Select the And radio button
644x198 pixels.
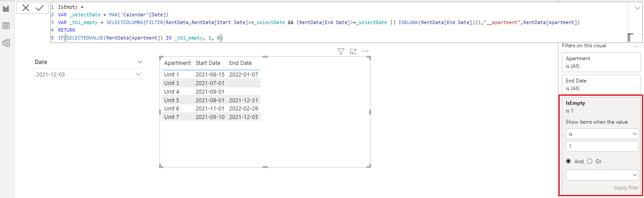point(569,161)
